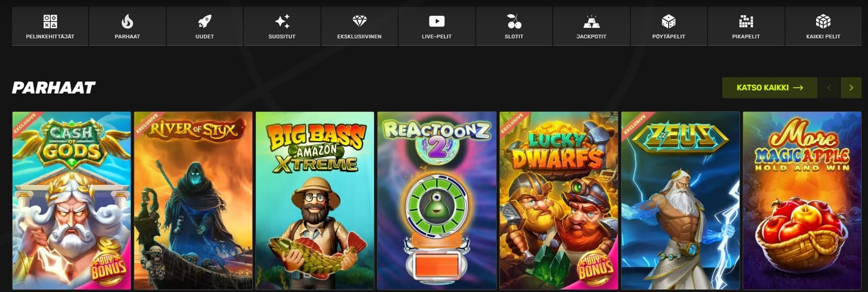The image size is (868, 292).
Task: Open the Pelinkehittäjät category label
Action: tap(50, 37)
